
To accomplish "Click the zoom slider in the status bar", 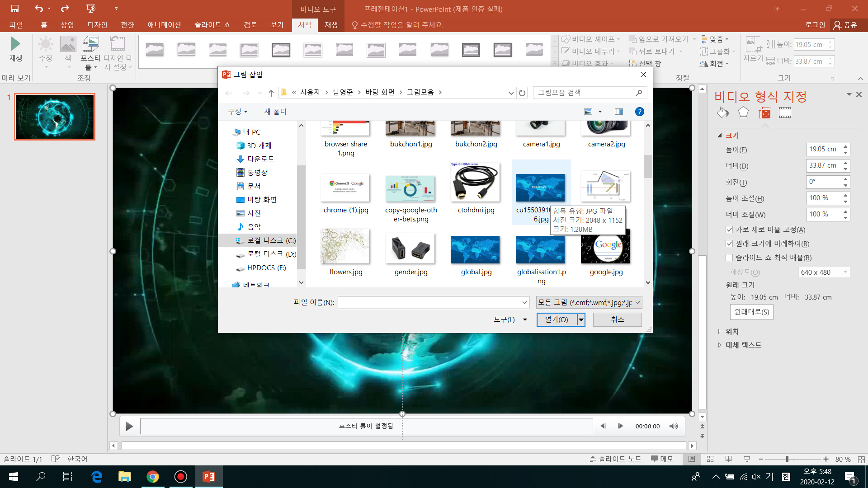I will [x=787, y=459].
